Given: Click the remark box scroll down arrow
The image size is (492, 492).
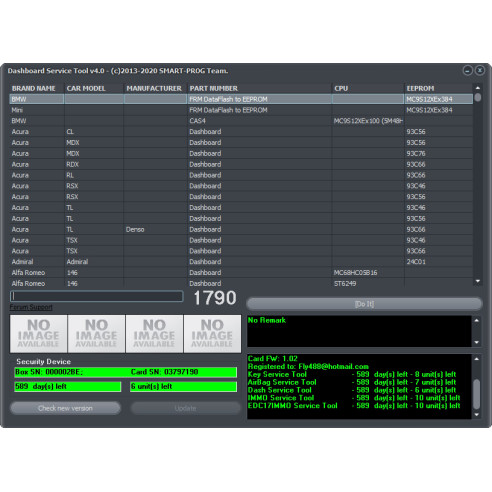Looking at the screenshot, I should pos(477,342).
